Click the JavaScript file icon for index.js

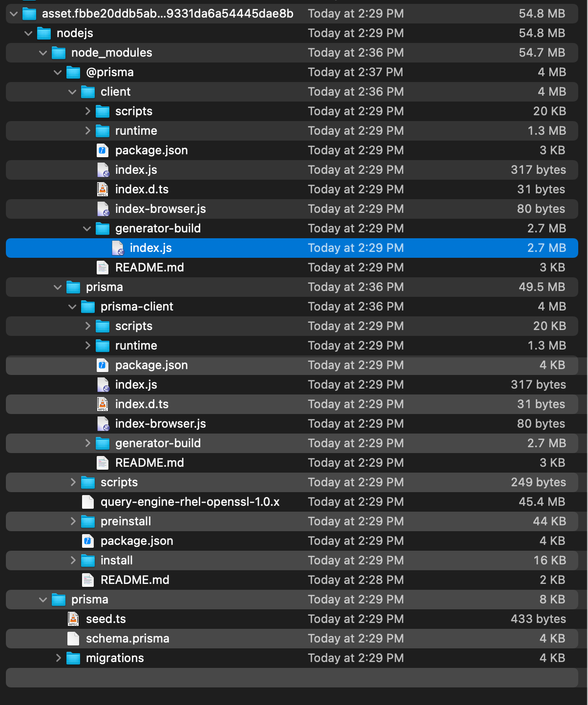(x=103, y=170)
